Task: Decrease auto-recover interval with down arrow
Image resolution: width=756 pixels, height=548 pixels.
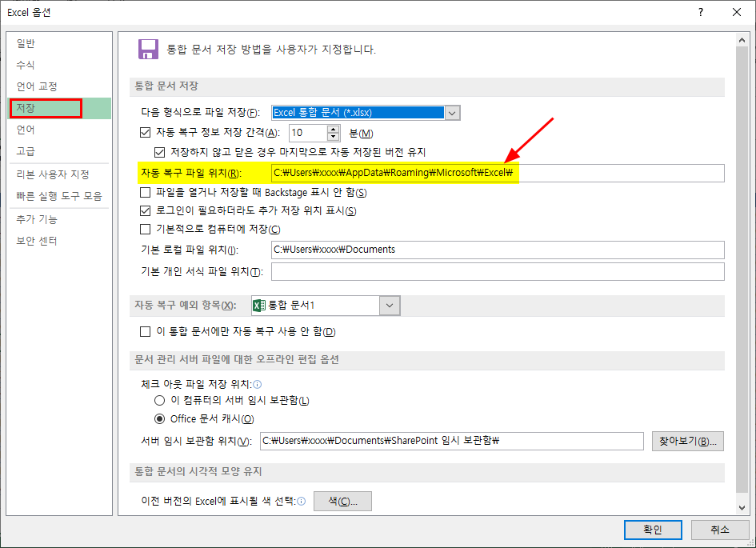Action: 333,137
